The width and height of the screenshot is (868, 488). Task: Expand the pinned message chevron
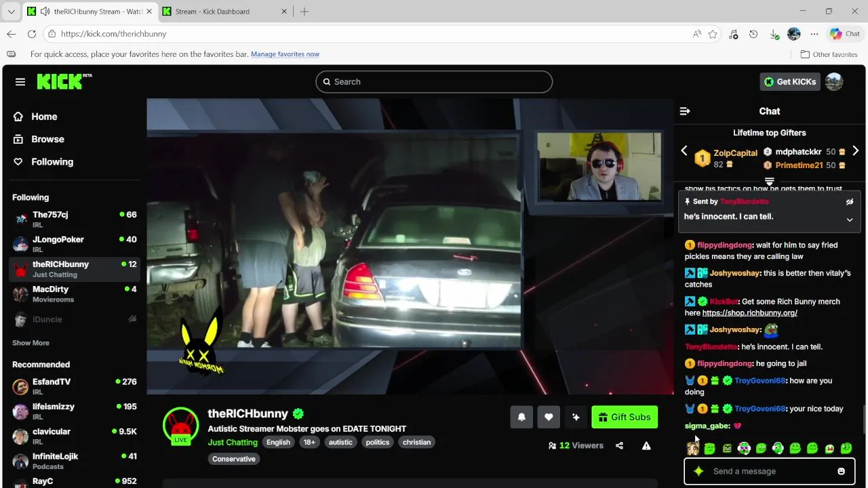(850, 220)
